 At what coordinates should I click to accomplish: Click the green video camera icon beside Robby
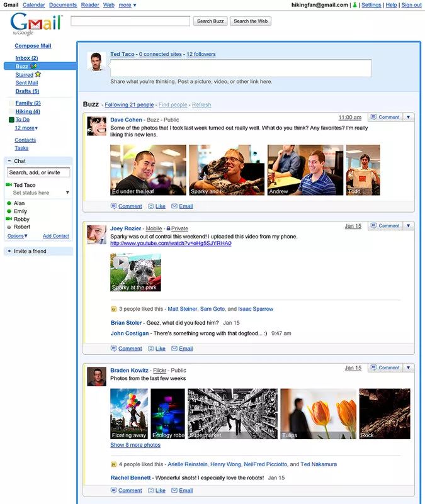(x=9, y=220)
